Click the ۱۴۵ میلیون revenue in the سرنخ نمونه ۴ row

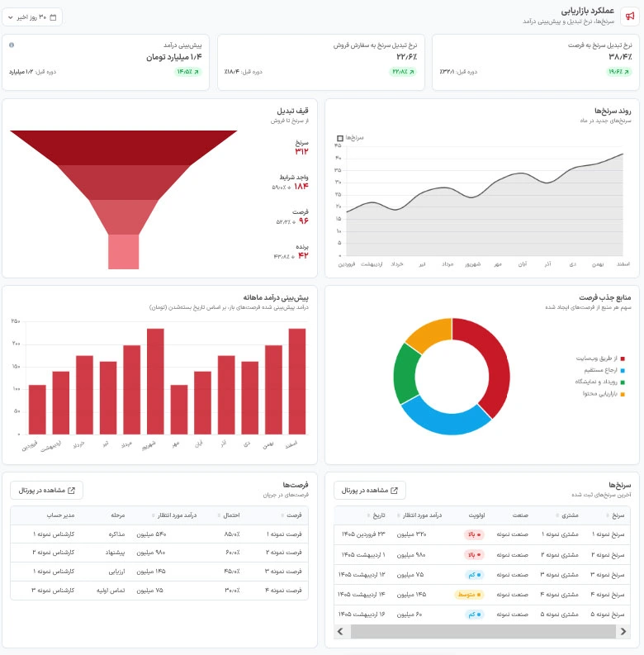[411, 595]
